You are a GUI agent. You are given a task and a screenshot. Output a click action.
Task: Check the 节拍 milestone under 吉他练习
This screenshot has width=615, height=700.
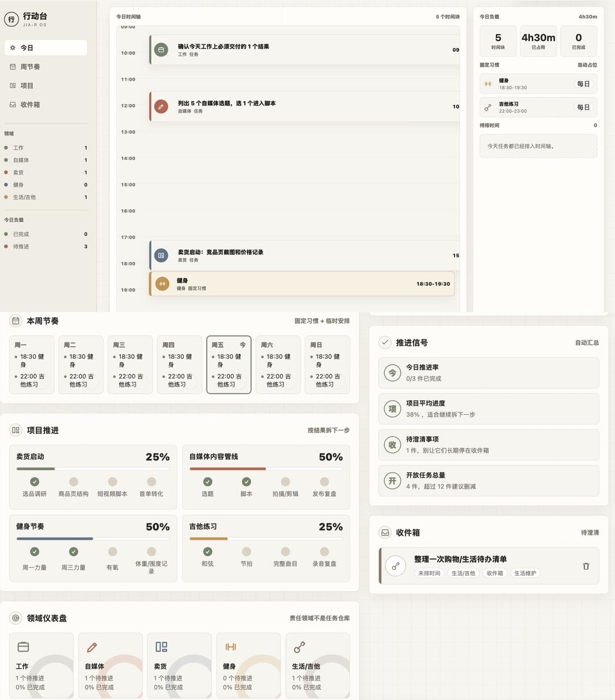pos(247,551)
